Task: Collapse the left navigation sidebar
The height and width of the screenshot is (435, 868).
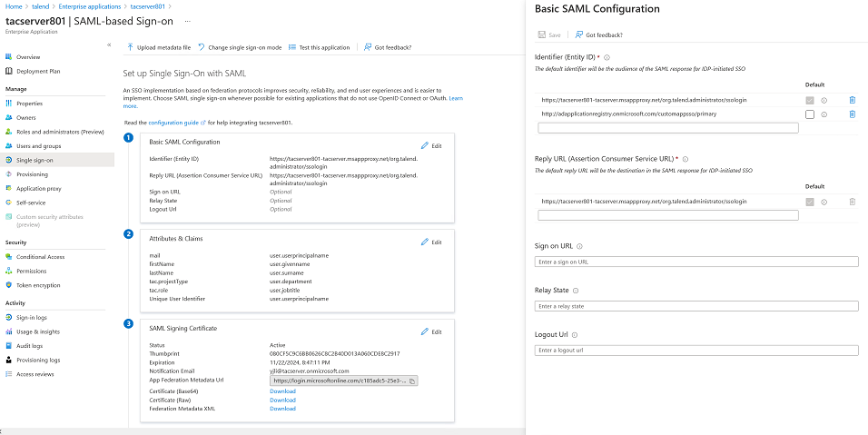Action: point(109,44)
